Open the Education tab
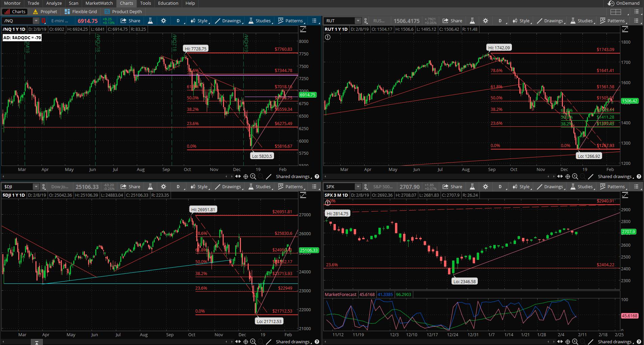 pyautogui.click(x=168, y=3)
